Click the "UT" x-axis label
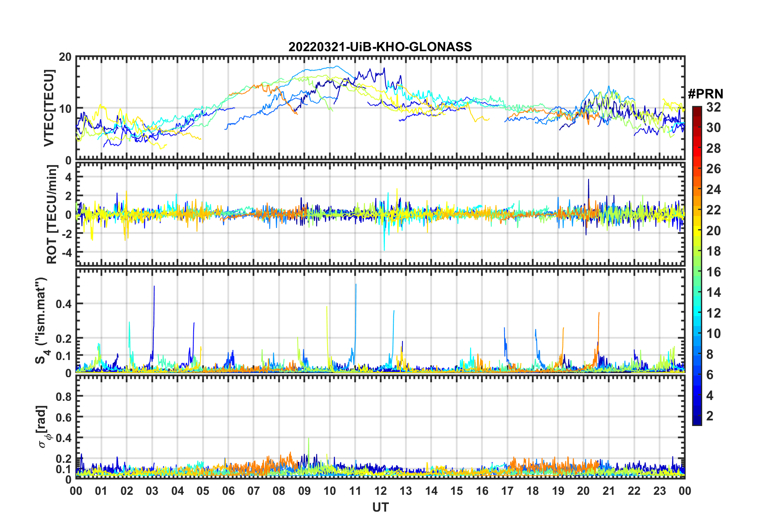 pos(380,507)
